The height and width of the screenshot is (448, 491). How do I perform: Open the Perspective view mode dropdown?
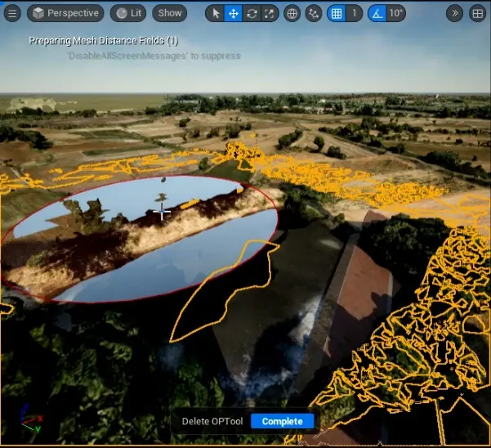(x=65, y=13)
